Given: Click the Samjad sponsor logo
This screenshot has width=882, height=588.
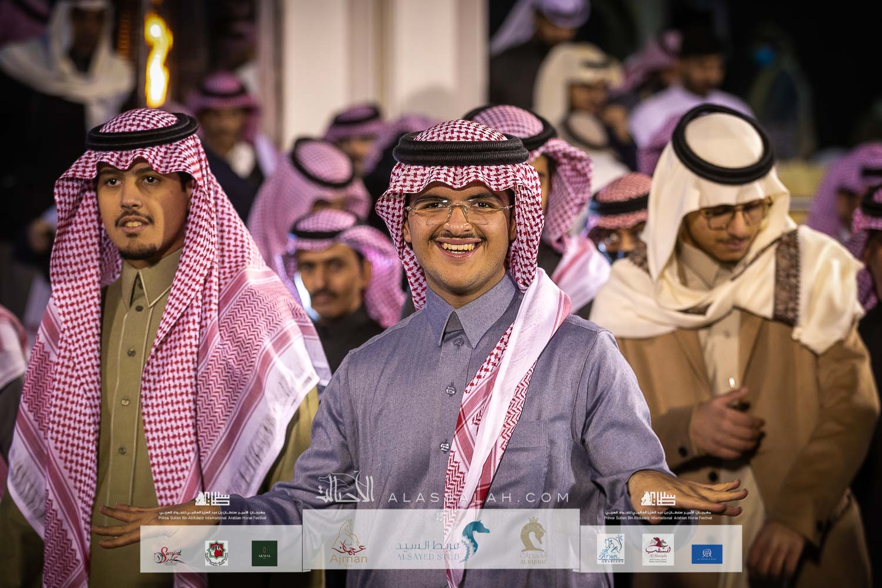Looking at the screenshot, I should [x=170, y=553].
